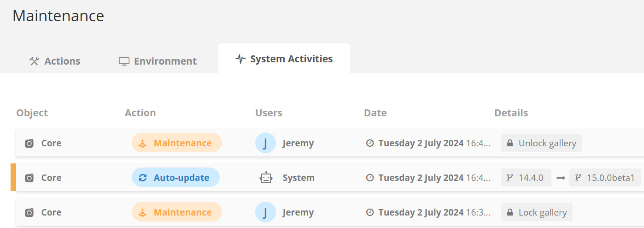
Task: Click Jeremy's avatar in Unlock gallery row
Action: click(x=265, y=143)
